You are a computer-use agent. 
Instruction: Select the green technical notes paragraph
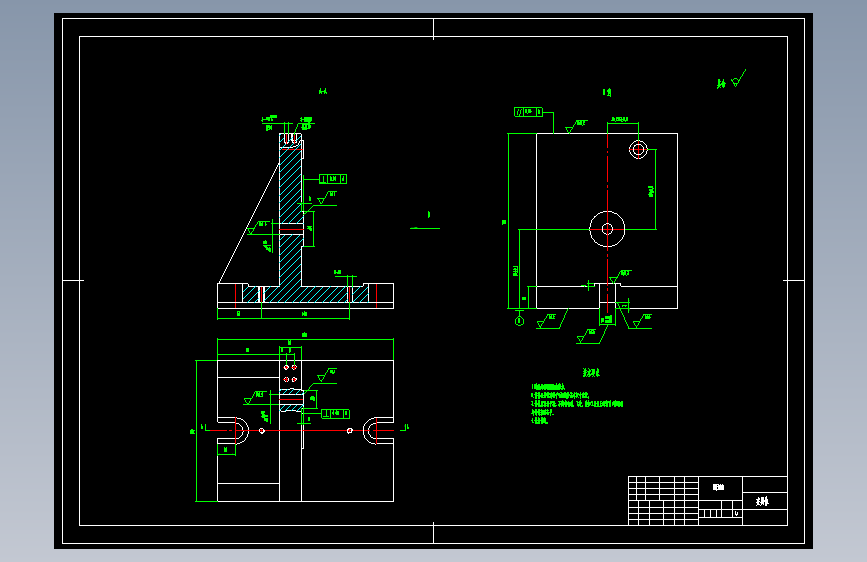(x=577, y=404)
